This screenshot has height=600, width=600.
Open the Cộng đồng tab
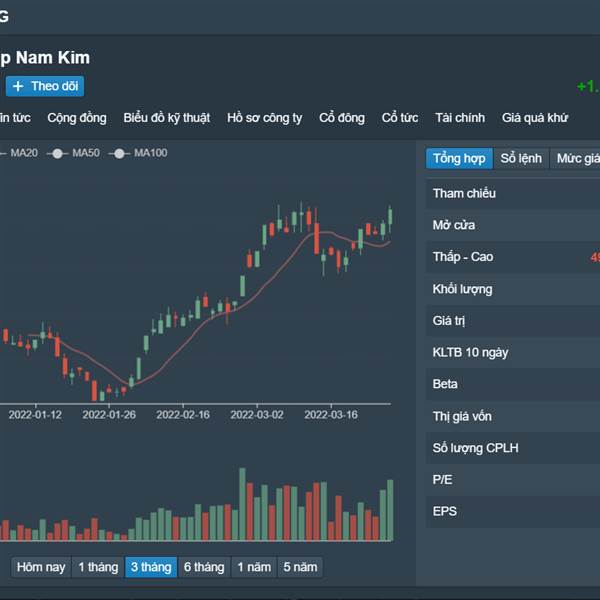point(77,118)
